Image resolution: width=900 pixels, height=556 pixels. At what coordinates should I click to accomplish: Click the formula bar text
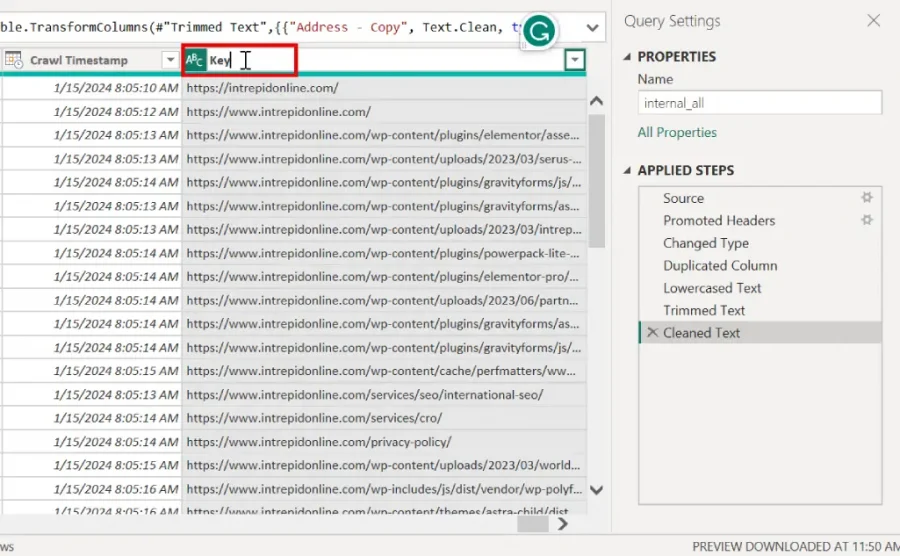pos(261,28)
